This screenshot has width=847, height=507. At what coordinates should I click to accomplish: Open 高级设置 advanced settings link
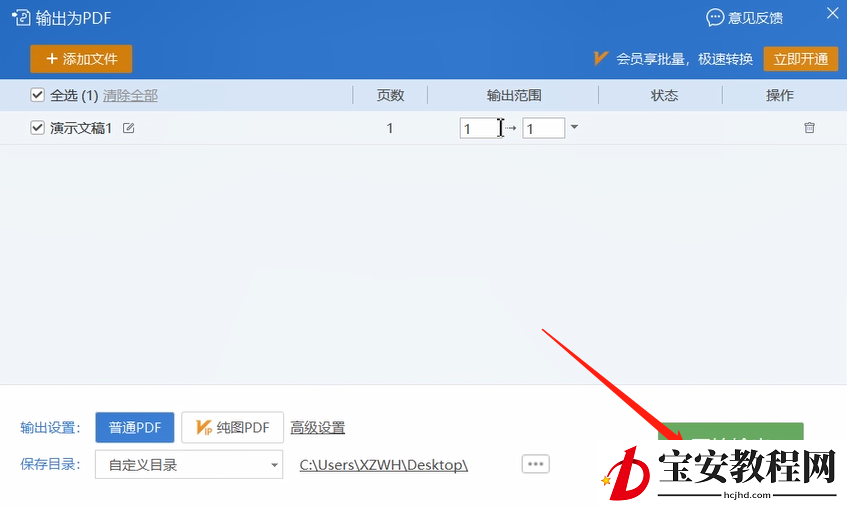318,428
